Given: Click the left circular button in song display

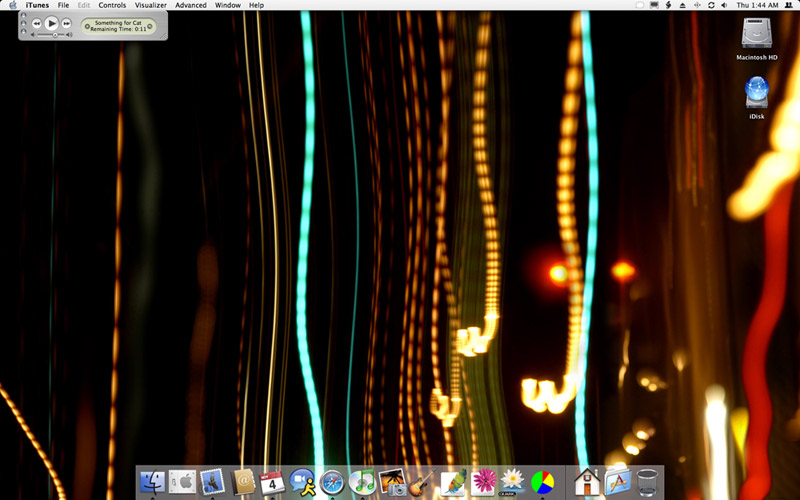Looking at the screenshot, I should click(87, 26).
